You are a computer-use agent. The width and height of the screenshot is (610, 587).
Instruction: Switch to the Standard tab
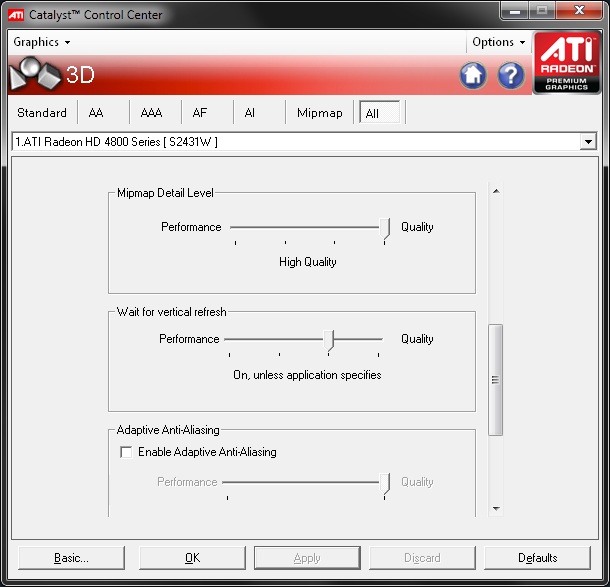[x=42, y=113]
